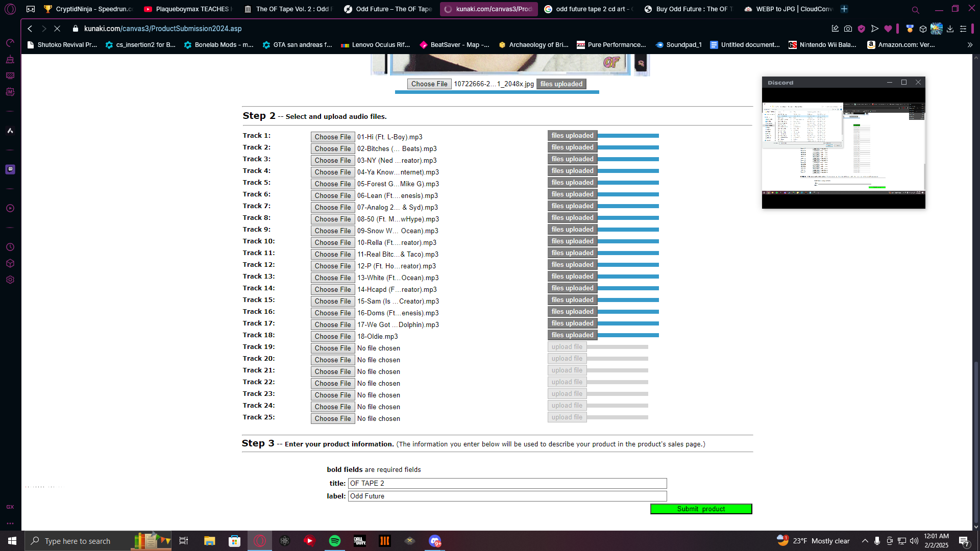Click the Track 1 upload progress bar

(x=628, y=136)
